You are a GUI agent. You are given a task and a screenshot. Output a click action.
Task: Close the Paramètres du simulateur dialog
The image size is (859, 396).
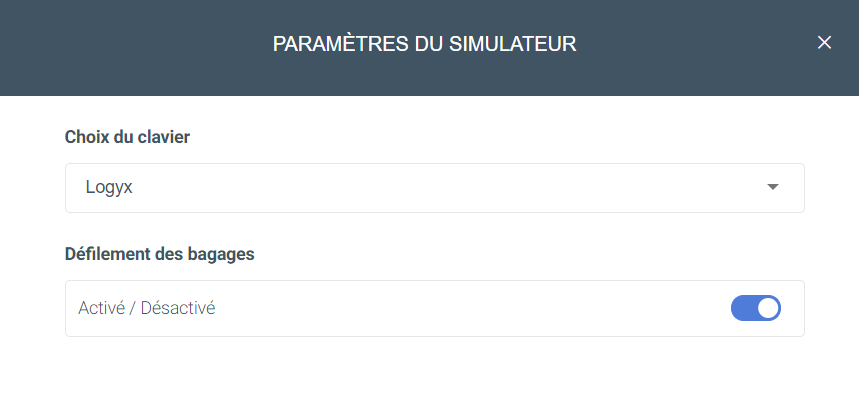[x=824, y=43]
